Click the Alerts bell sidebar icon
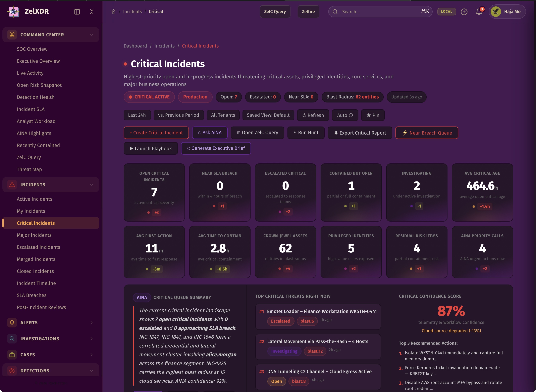The image size is (536, 392). [12, 322]
